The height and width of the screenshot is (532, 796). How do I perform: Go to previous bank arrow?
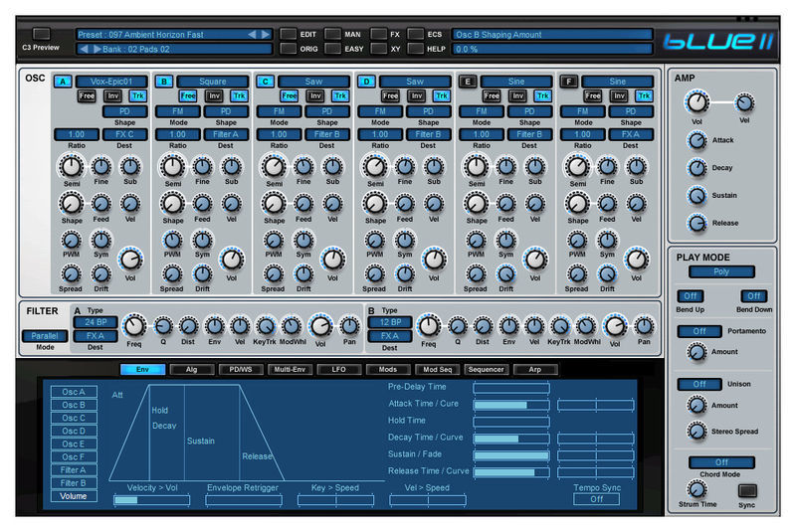(x=85, y=49)
